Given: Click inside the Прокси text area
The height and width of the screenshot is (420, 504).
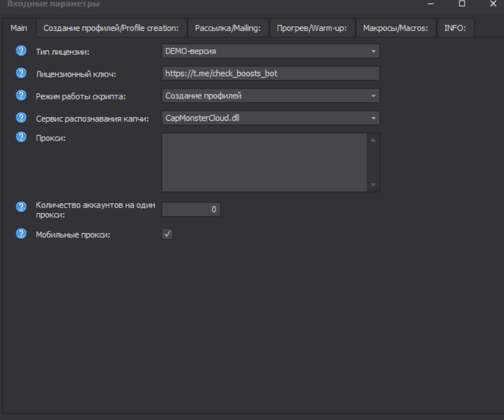Looking at the screenshot, I should pyautogui.click(x=264, y=162).
